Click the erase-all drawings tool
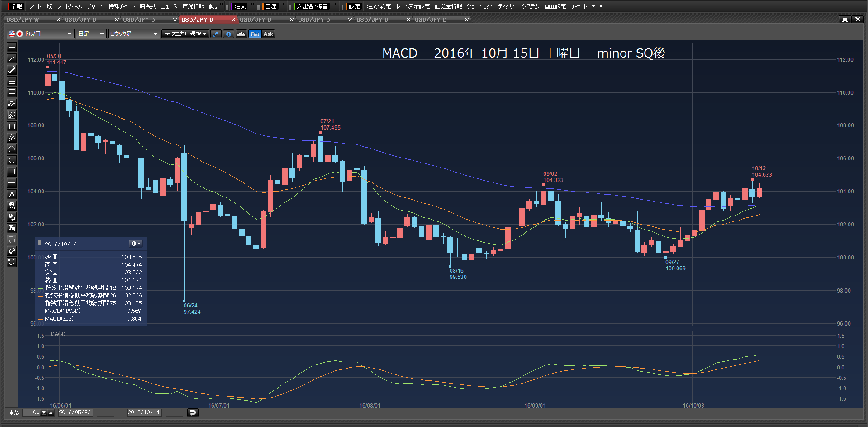The image size is (868, 427). [x=12, y=262]
